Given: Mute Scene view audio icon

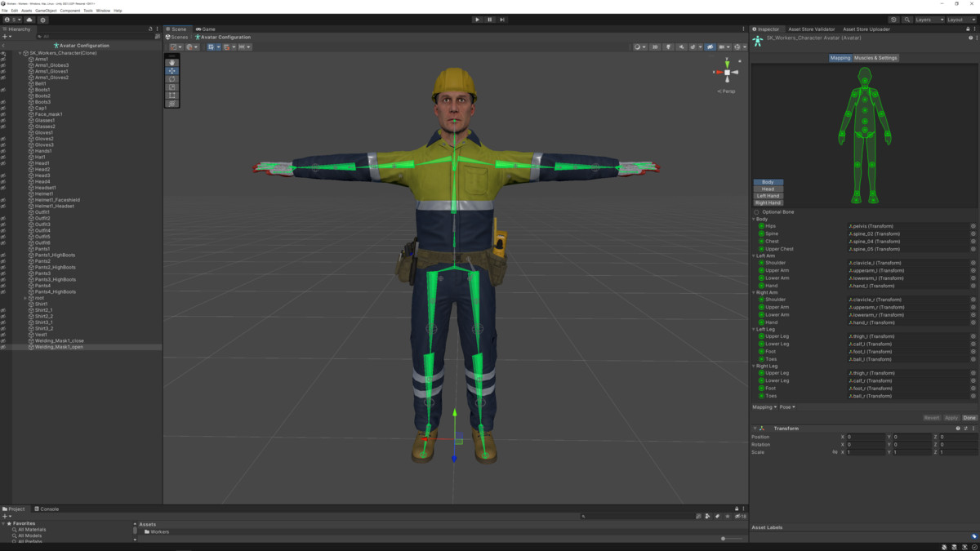Looking at the screenshot, I should point(681,47).
